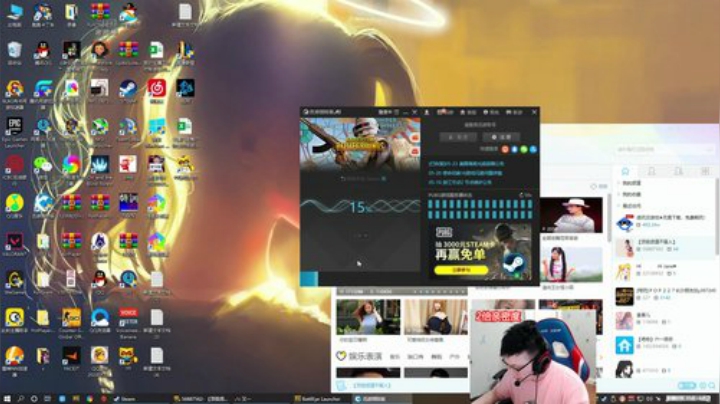Open the Voicemeeter Banana desktop shortcut

click(128, 323)
